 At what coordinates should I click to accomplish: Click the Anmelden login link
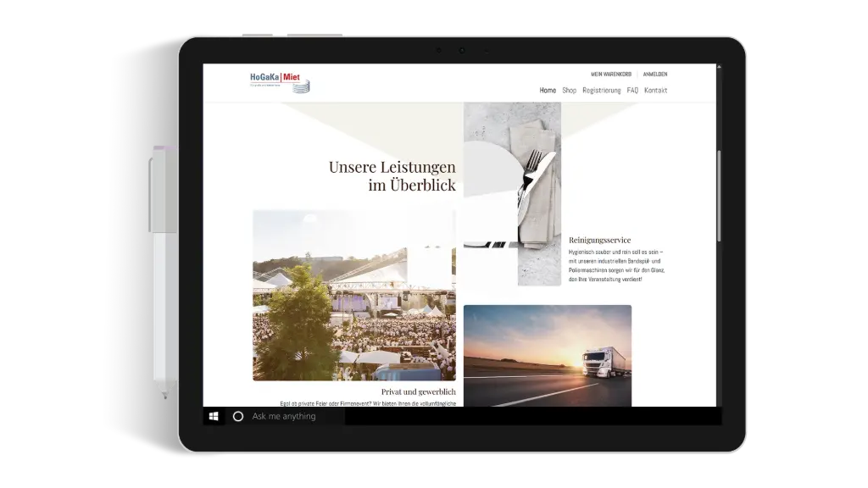tap(654, 75)
